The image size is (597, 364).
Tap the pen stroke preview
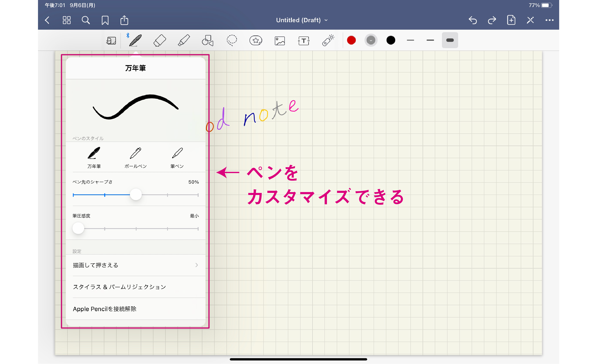[x=135, y=107]
